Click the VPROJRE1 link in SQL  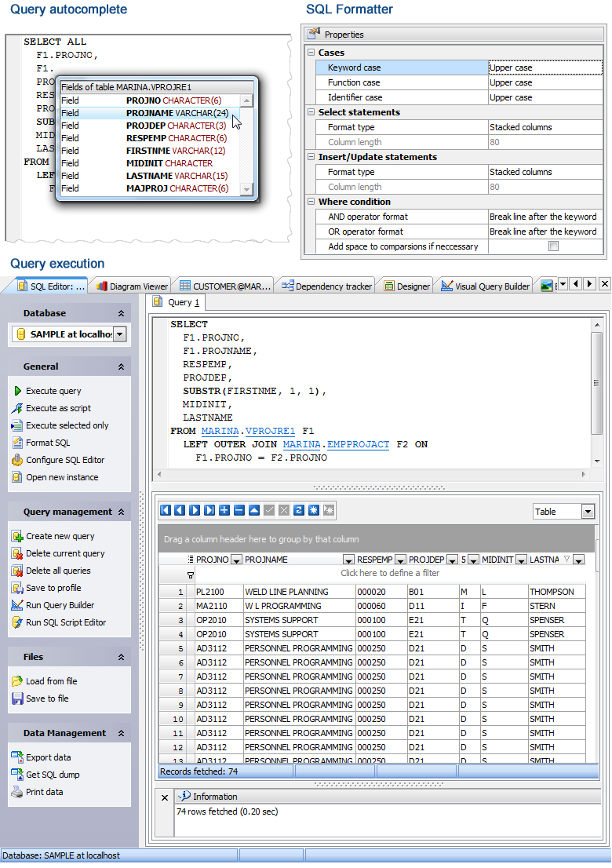coord(270,431)
